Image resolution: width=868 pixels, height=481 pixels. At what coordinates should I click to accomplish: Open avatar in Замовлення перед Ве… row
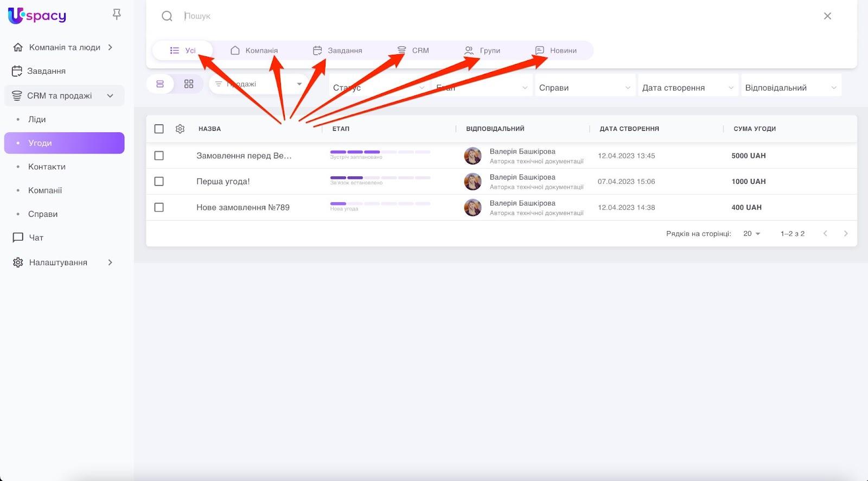pos(473,156)
